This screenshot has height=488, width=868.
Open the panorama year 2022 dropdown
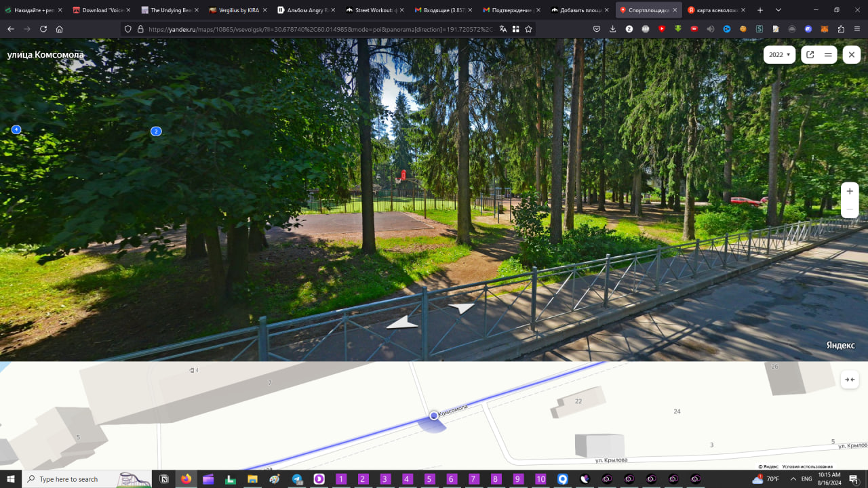(x=779, y=55)
